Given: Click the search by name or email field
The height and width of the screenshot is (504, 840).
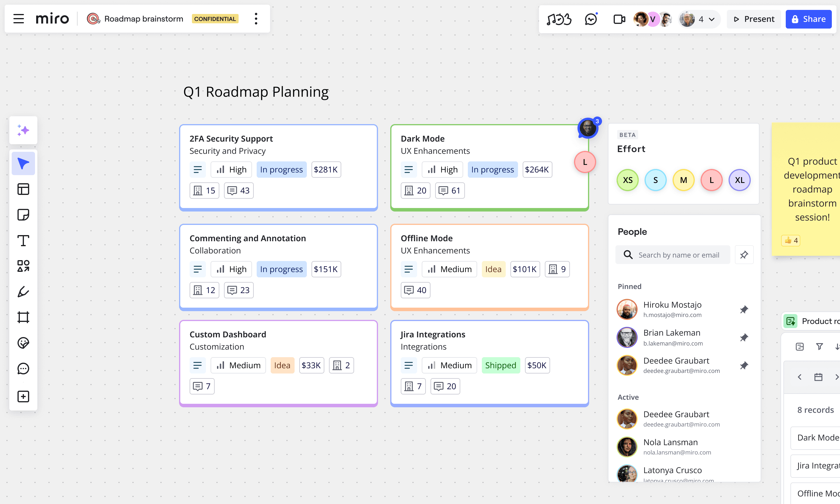Looking at the screenshot, I should [672, 255].
